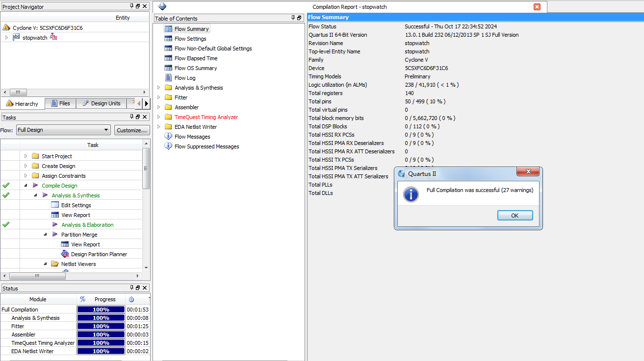The image size is (644, 361).
Task: Click the Start Project folder icon
Action: (x=35, y=156)
